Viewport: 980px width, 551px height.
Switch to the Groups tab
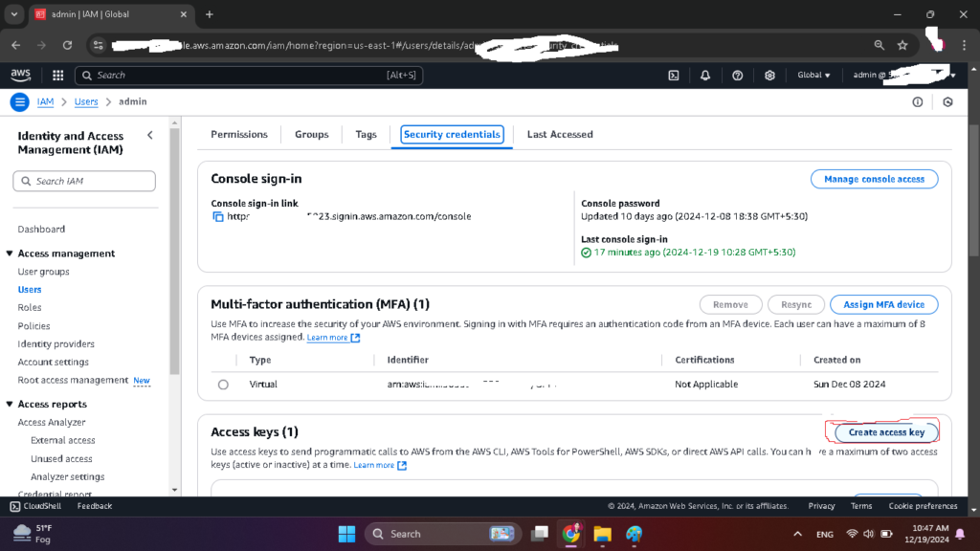[x=311, y=134]
